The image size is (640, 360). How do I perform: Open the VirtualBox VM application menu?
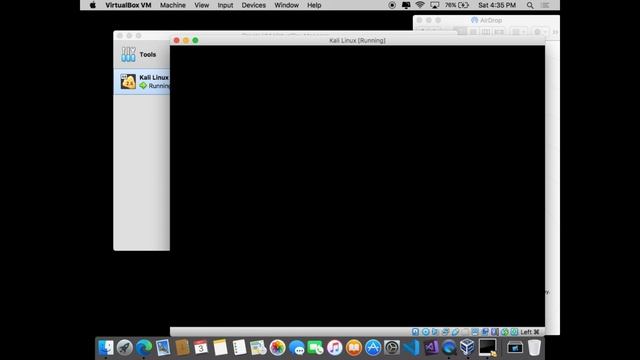(128, 5)
